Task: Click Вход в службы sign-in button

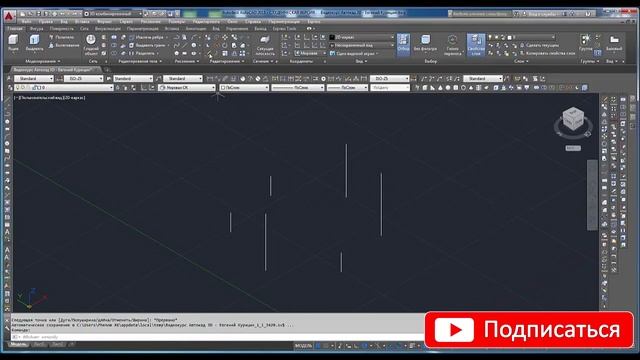Action: [541, 13]
